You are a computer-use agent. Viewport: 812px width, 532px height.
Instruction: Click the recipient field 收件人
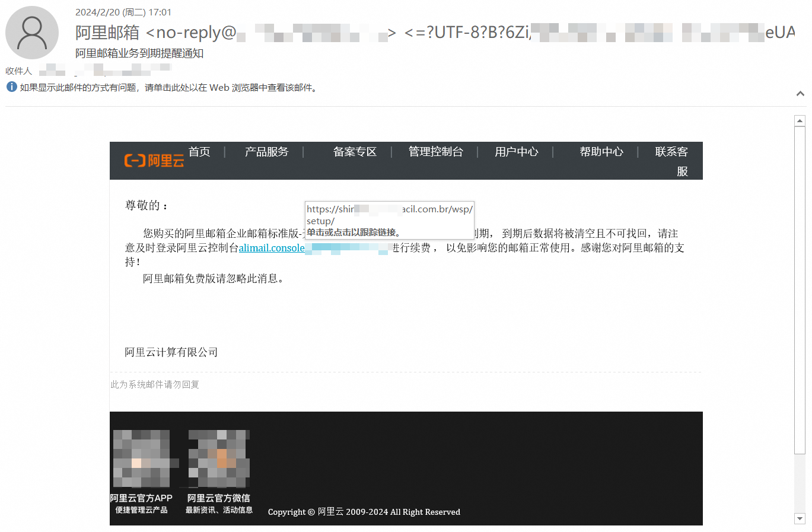(x=19, y=71)
